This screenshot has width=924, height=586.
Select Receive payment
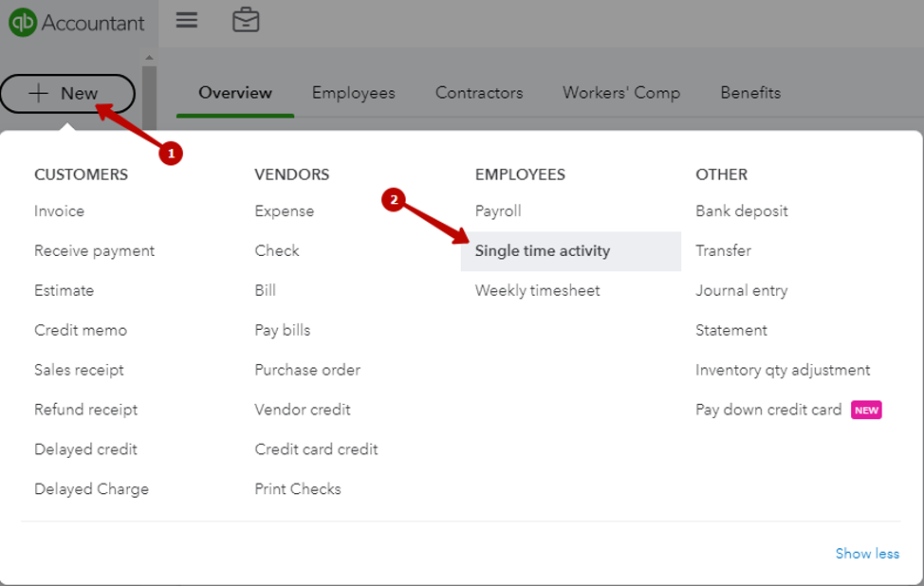pyautogui.click(x=94, y=251)
